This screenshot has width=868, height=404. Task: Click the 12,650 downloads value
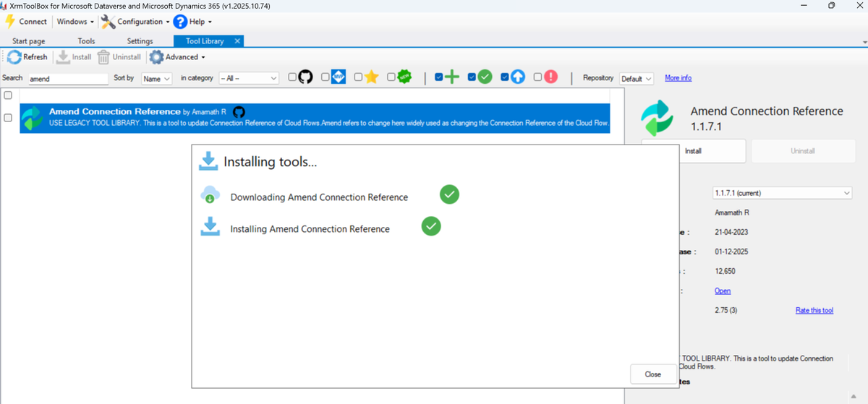point(726,271)
